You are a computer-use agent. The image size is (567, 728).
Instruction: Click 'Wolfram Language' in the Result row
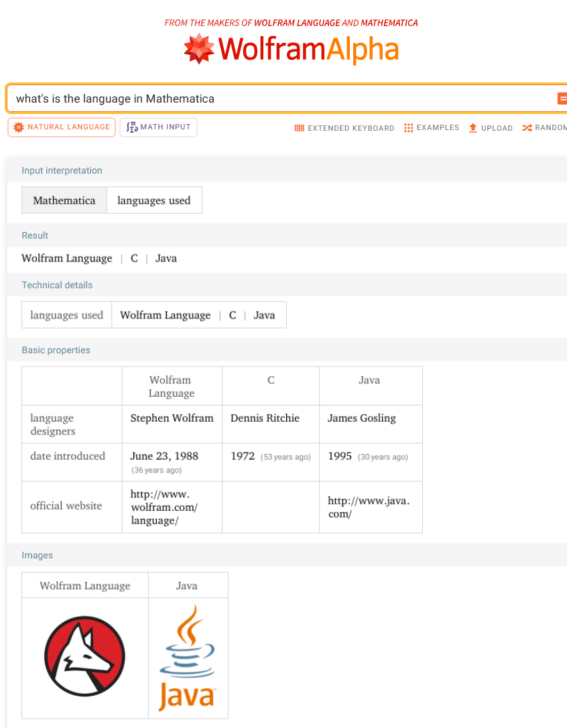coord(67,258)
